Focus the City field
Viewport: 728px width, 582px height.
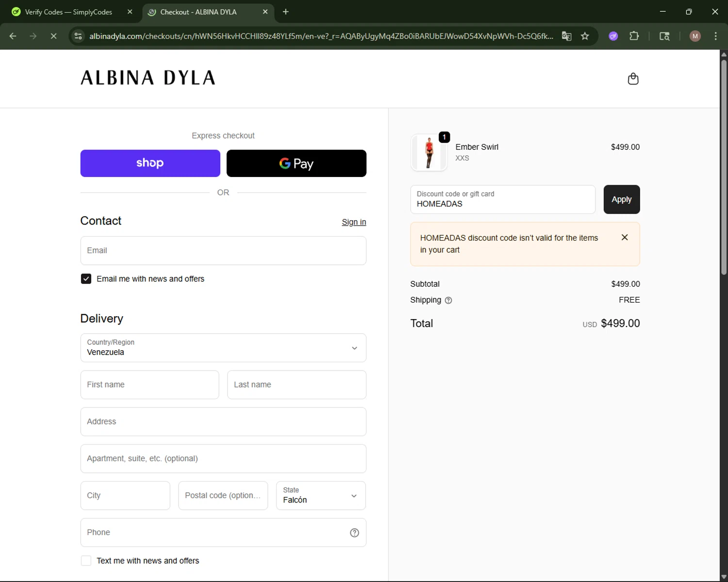click(125, 496)
